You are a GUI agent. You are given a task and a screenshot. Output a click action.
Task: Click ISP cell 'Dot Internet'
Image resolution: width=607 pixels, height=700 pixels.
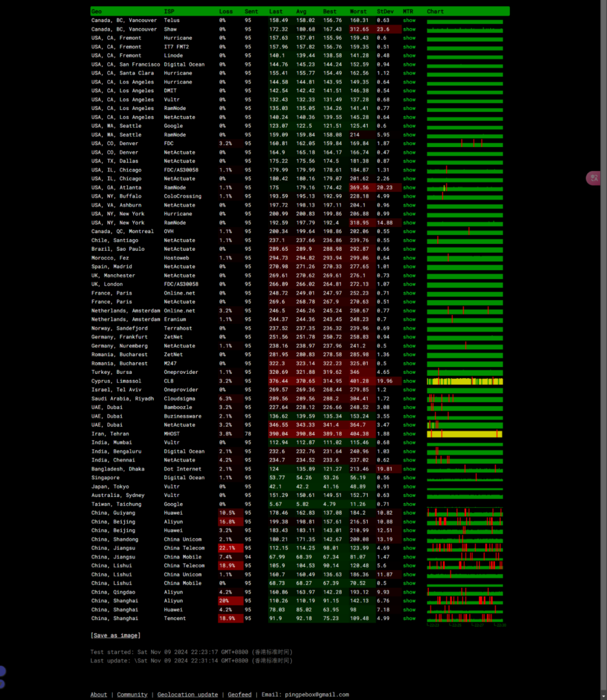tap(183, 469)
